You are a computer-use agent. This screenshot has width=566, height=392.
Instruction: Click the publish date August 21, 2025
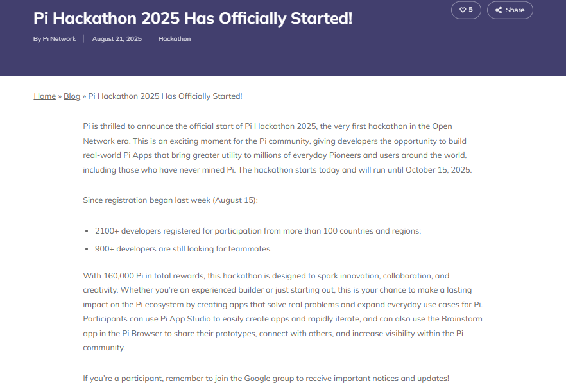coord(117,38)
